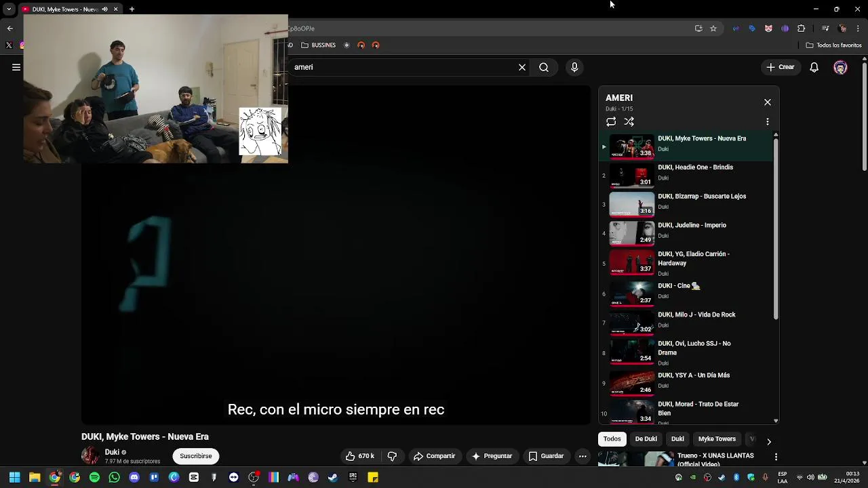Open Duki channel avatar

(x=90, y=455)
